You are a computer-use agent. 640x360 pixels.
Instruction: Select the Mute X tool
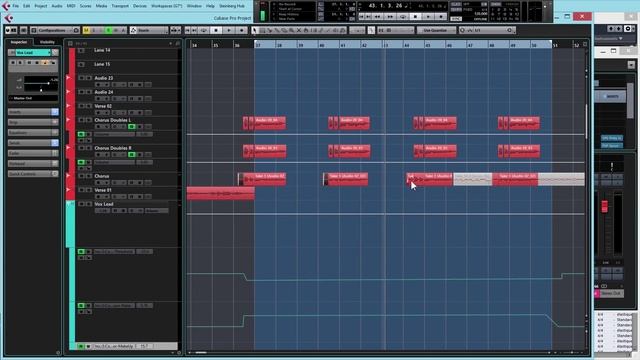pos(299,30)
